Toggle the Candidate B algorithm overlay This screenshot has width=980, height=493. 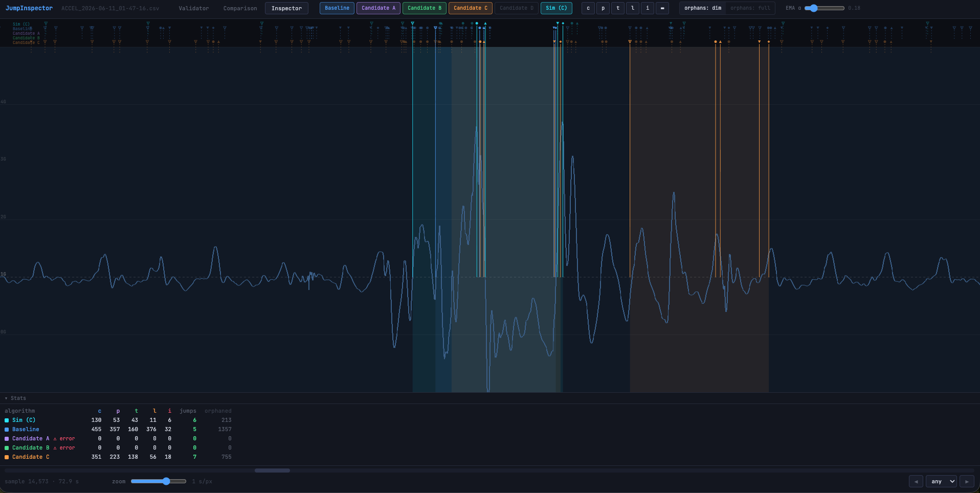click(425, 8)
